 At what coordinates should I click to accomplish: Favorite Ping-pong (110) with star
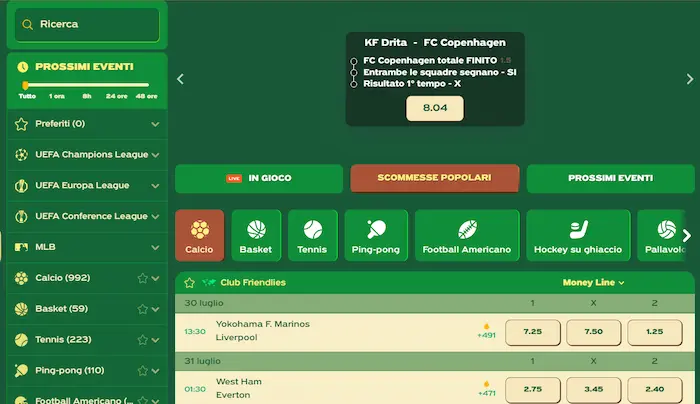(x=142, y=371)
